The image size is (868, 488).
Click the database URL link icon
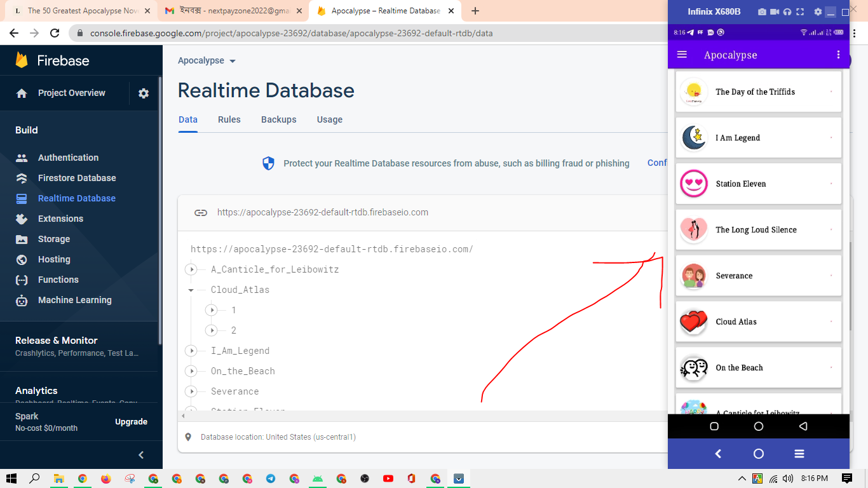pos(201,213)
